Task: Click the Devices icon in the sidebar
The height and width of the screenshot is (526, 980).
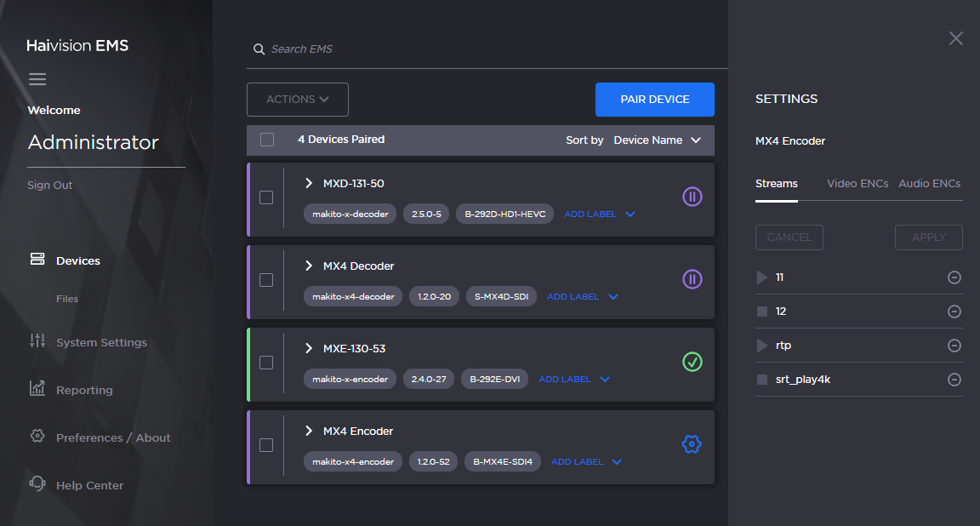Action: [37, 260]
